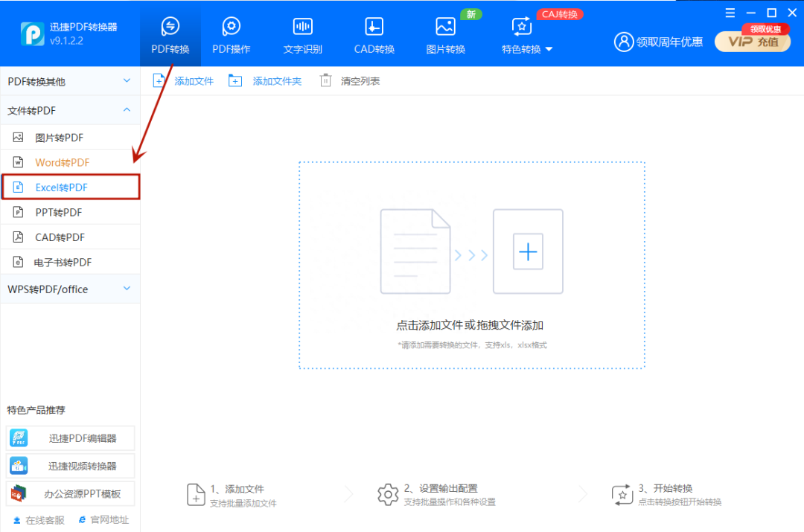Click the ebook document icon in sidebar

[18, 262]
